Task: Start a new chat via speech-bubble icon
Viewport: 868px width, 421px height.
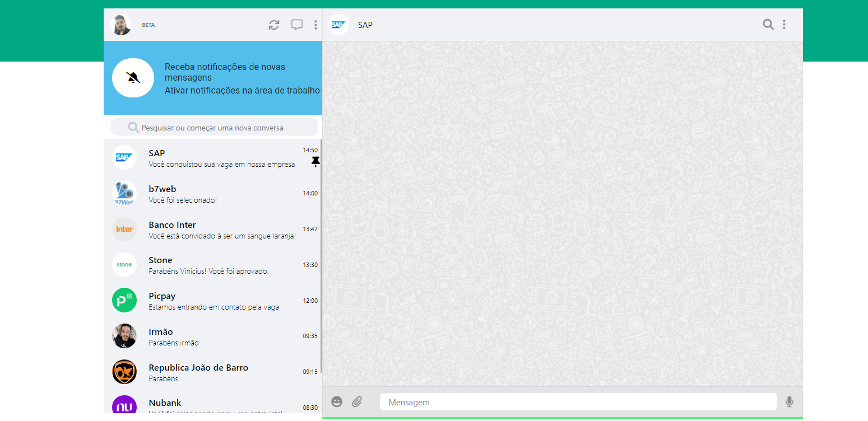Action: pyautogui.click(x=297, y=25)
